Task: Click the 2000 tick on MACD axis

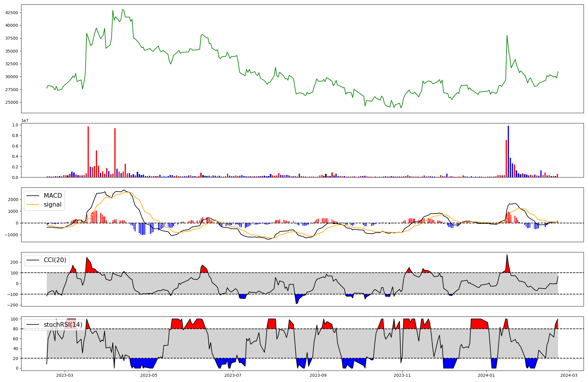Action: [13, 200]
